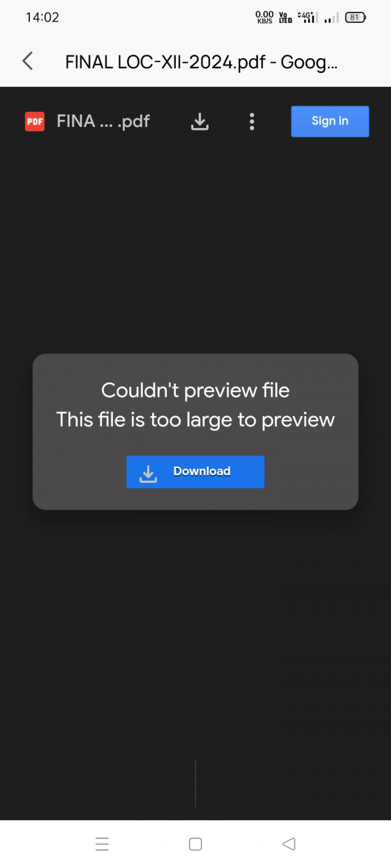Open Android recent apps navigation icon
391x868 pixels.
click(x=102, y=844)
